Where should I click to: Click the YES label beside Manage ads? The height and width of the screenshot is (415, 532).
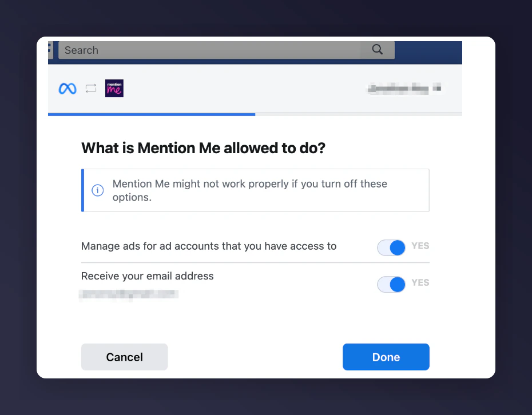click(420, 246)
